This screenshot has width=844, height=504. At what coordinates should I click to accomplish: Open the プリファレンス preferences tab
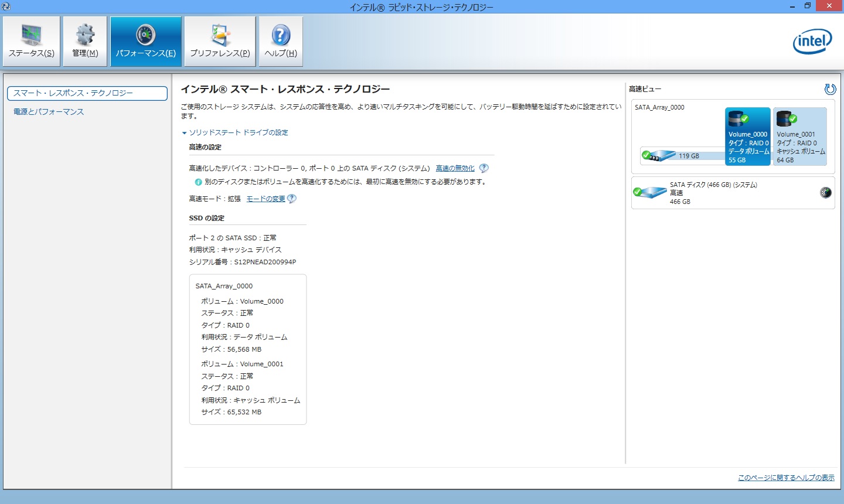pos(220,41)
